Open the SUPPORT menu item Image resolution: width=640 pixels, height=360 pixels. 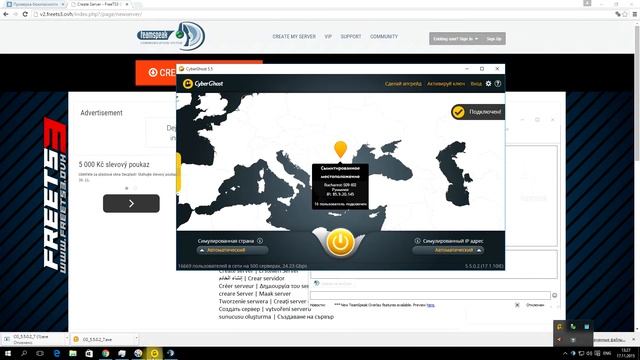(351, 37)
